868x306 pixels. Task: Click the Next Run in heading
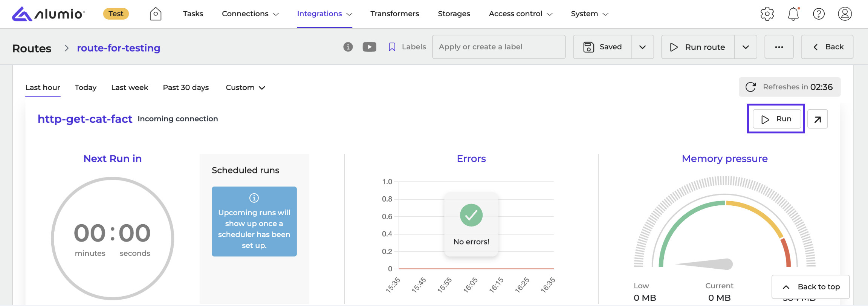113,159
